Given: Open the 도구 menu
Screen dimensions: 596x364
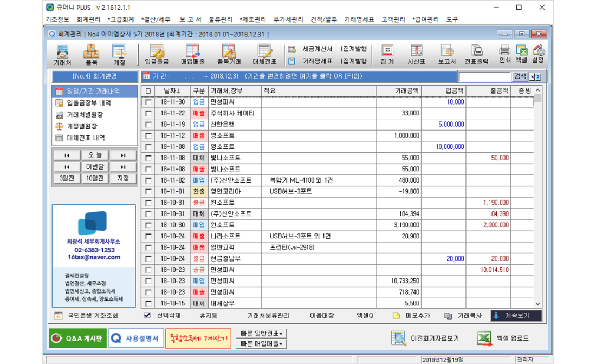Looking at the screenshot, I should (452, 19).
